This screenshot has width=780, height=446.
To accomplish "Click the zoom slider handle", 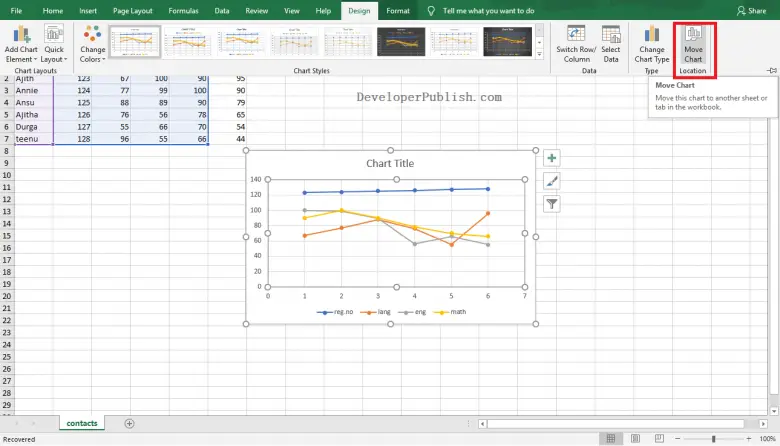I will [x=713, y=439].
